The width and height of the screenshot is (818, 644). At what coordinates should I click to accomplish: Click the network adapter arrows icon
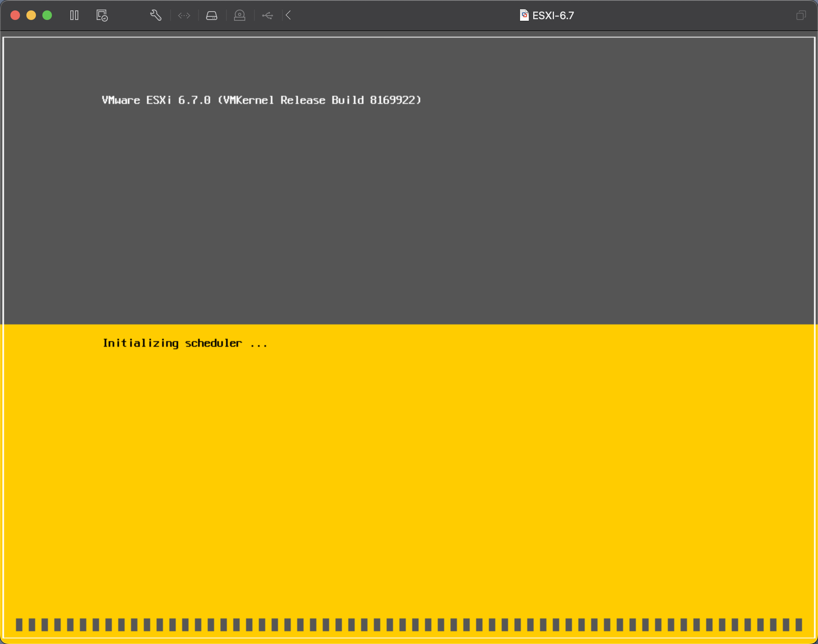(x=184, y=16)
